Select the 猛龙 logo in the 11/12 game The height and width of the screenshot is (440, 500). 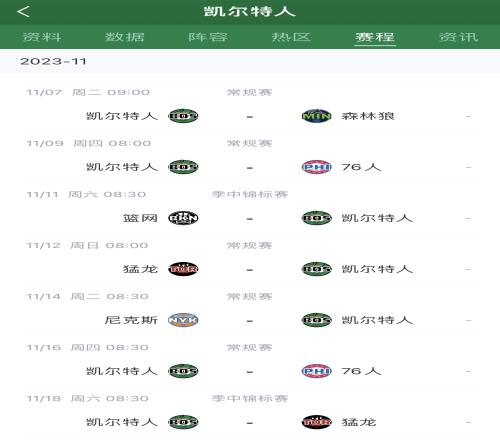point(183,269)
